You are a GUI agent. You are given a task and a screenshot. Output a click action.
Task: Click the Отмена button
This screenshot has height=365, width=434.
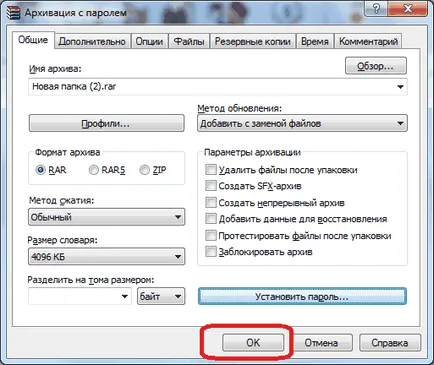pyautogui.click(x=321, y=342)
